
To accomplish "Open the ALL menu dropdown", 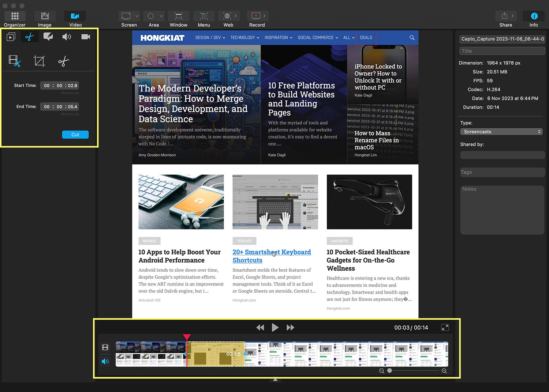I will tap(349, 38).
